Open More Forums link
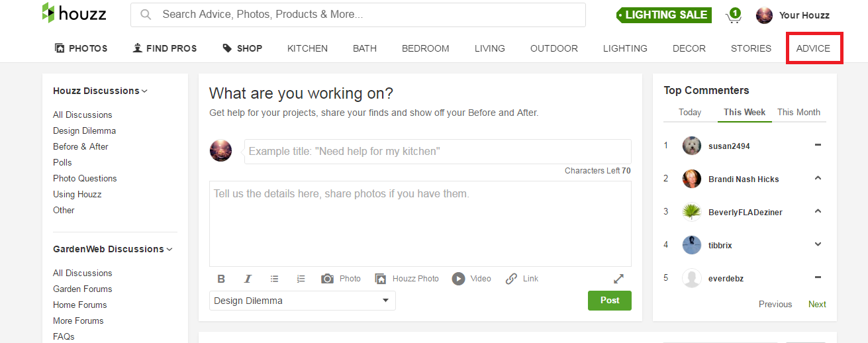The height and width of the screenshot is (343, 868). pos(78,320)
